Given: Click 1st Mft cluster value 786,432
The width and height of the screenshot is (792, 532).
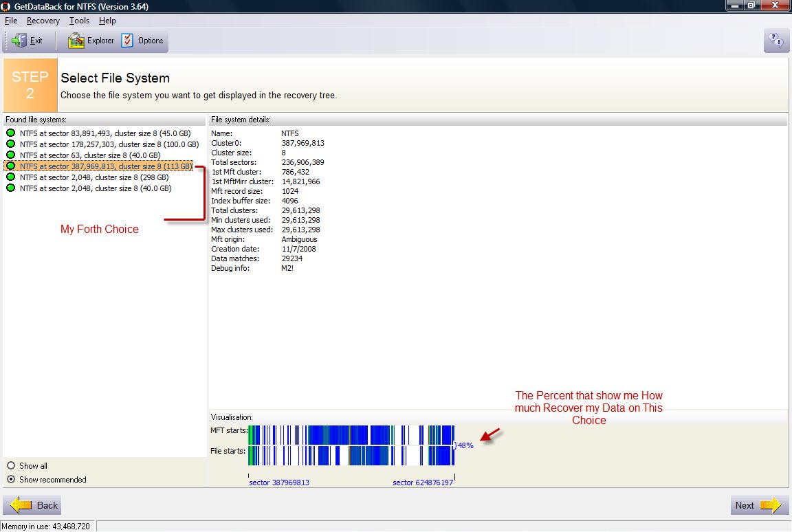Looking at the screenshot, I should coord(295,172).
